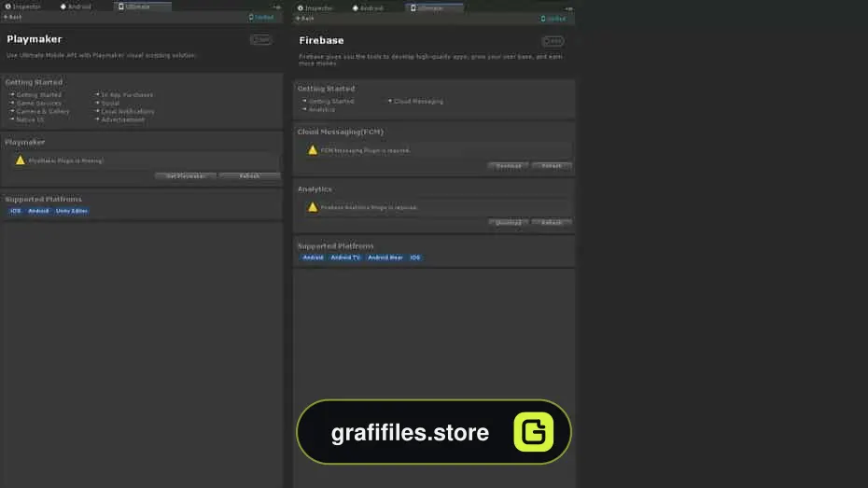Click the Playmaker page title

pos(35,39)
